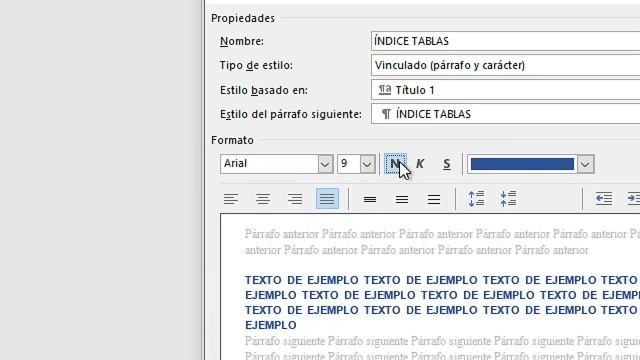Align paragraph text to the left
The height and width of the screenshot is (360, 640).
click(231, 199)
